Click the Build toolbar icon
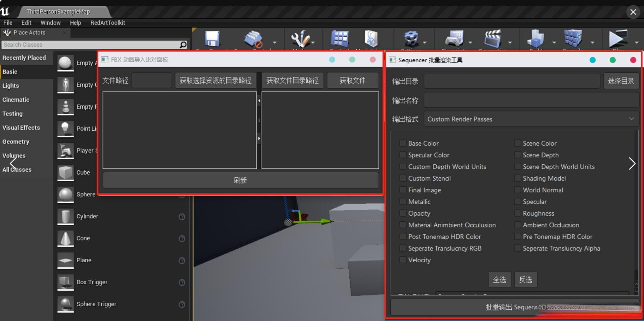 (536, 39)
